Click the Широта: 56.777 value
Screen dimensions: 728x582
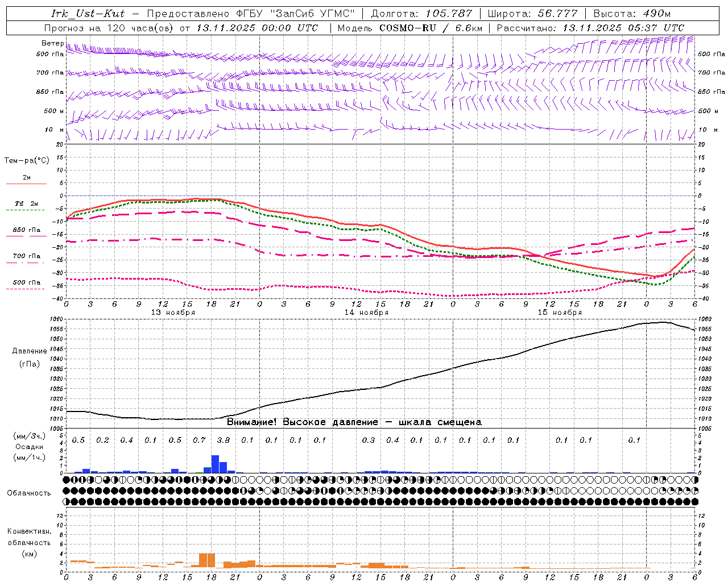coord(533,14)
